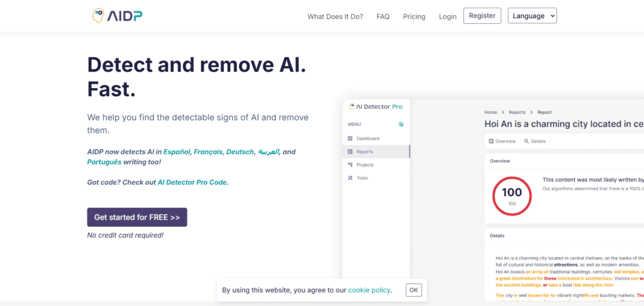This screenshot has height=306, width=644.
Task: Open the Pricing page
Action: pos(414,16)
